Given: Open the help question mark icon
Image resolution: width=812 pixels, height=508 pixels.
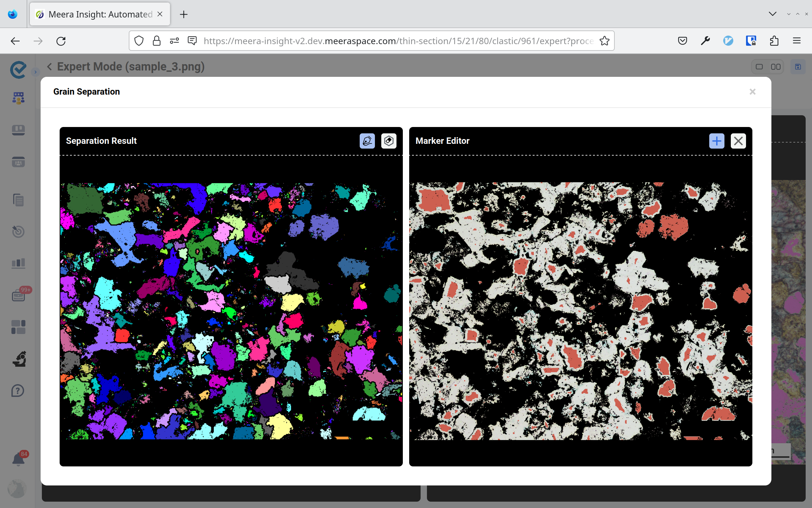Looking at the screenshot, I should 18,391.
